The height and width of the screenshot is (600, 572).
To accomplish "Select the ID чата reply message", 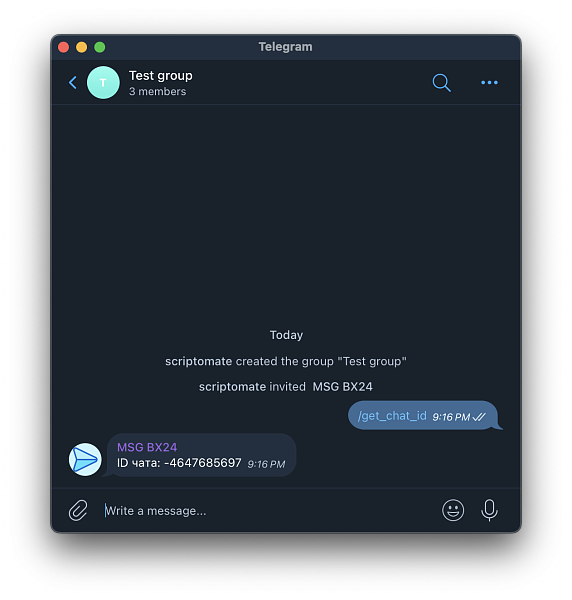I will coord(202,455).
